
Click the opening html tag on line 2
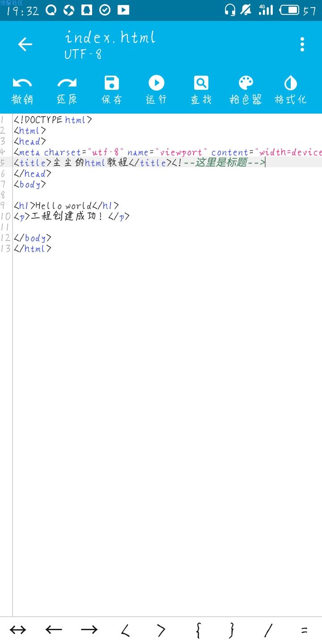pos(30,131)
